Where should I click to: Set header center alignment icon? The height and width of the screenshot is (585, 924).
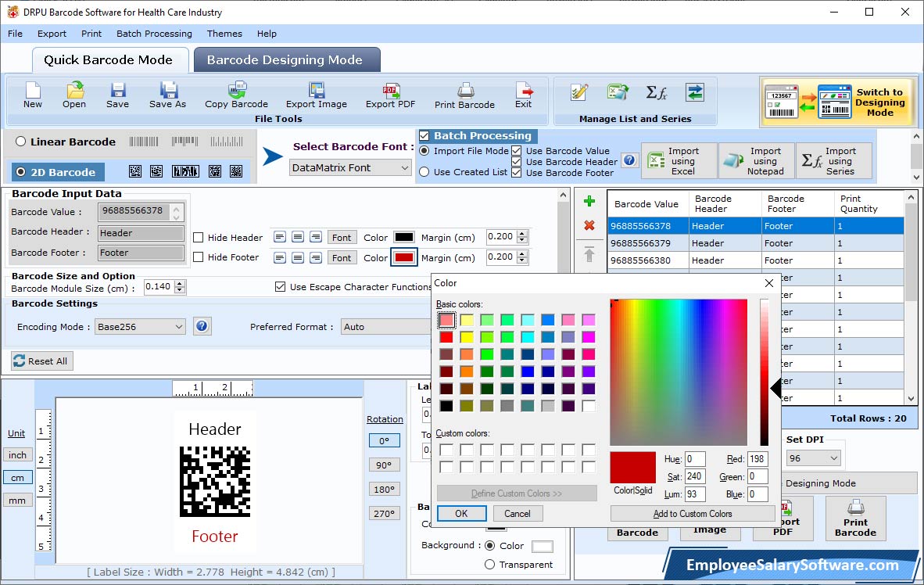pos(298,237)
